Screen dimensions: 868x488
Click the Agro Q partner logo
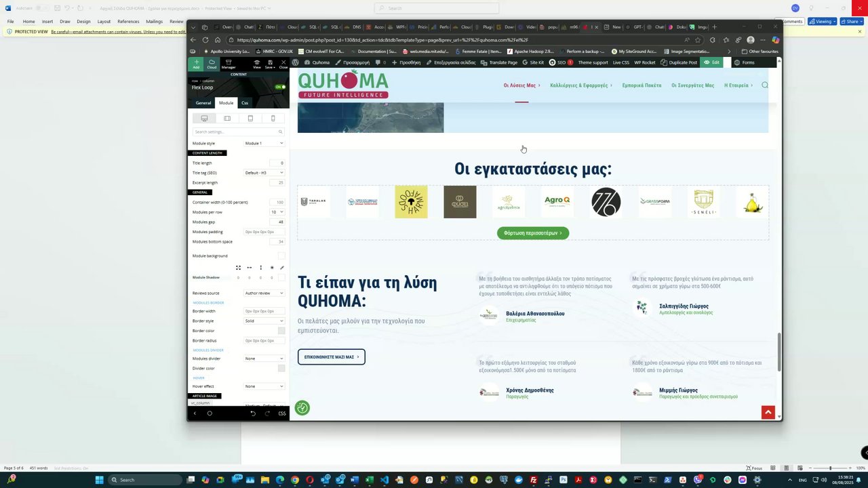click(x=557, y=202)
